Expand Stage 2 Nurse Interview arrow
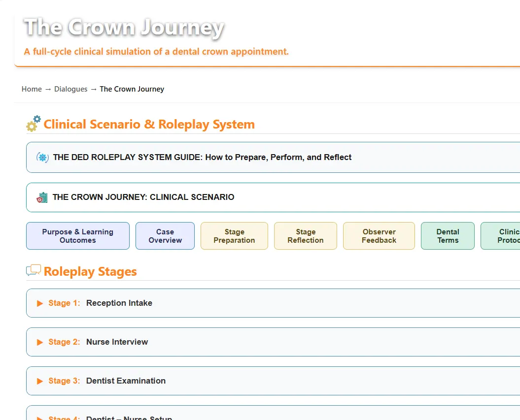Screen dimensions: 520x420 tap(40, 342)
